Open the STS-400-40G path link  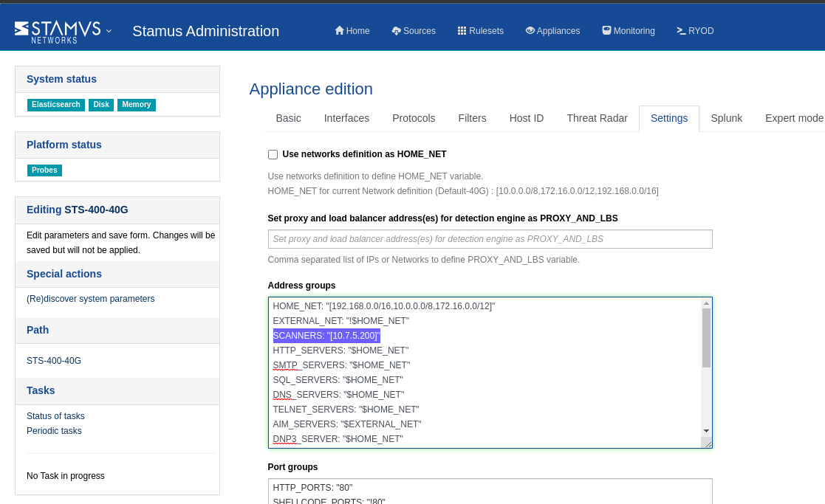(x=54, y=361)
